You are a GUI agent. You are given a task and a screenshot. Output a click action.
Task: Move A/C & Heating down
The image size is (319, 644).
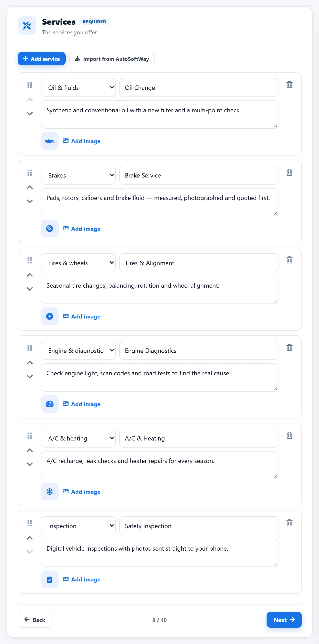(30, 464)
